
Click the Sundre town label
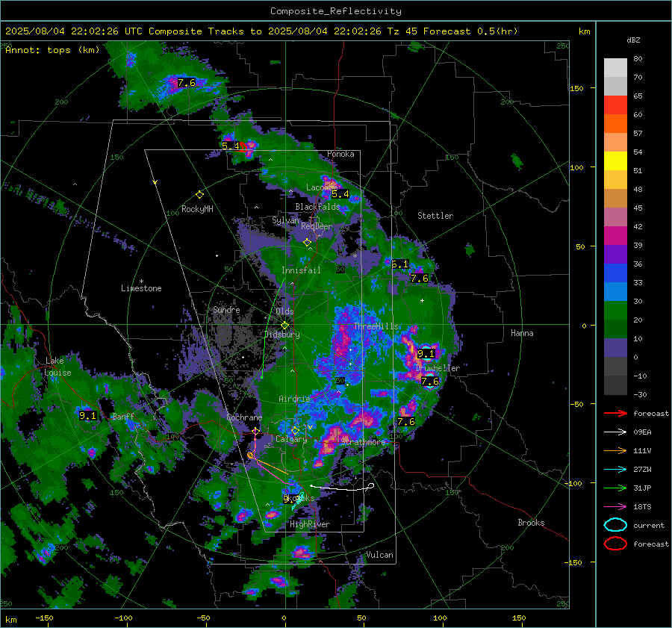(226, 310)
